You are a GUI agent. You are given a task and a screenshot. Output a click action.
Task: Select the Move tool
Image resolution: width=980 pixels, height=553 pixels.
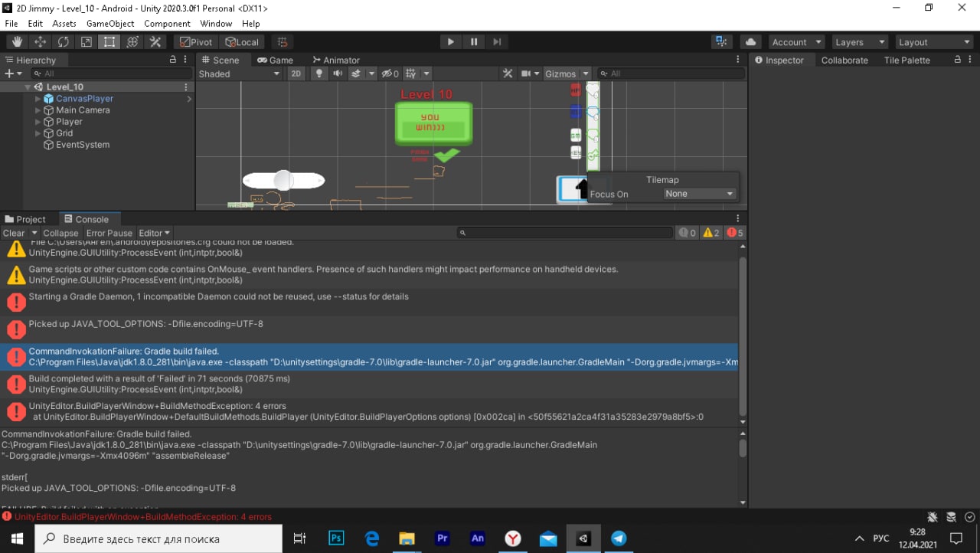coord(40,42)
